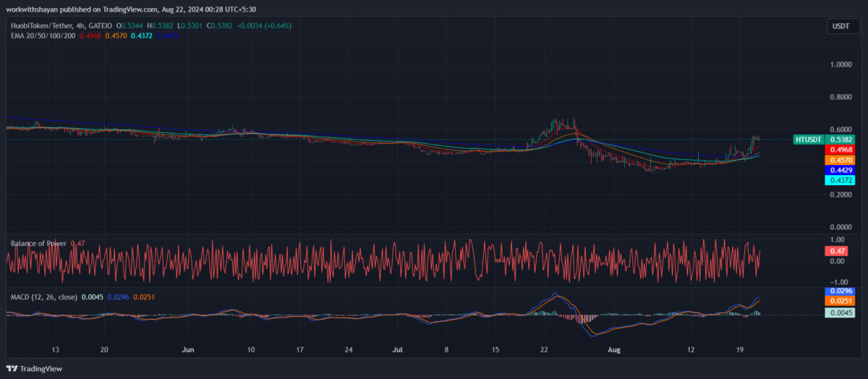Click the orange 0.4570 EMA price label
This screenshot has height=379, width=868.
tap(841, 159)
